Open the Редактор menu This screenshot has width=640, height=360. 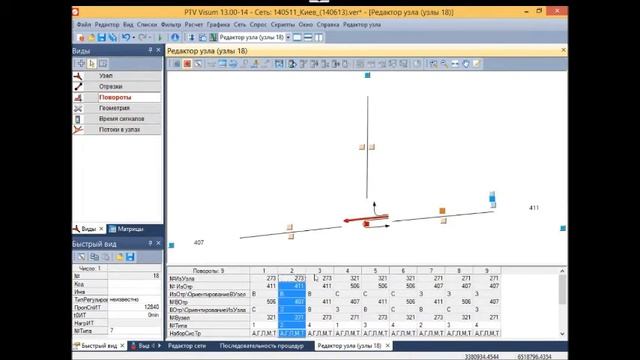click(107, 24)
